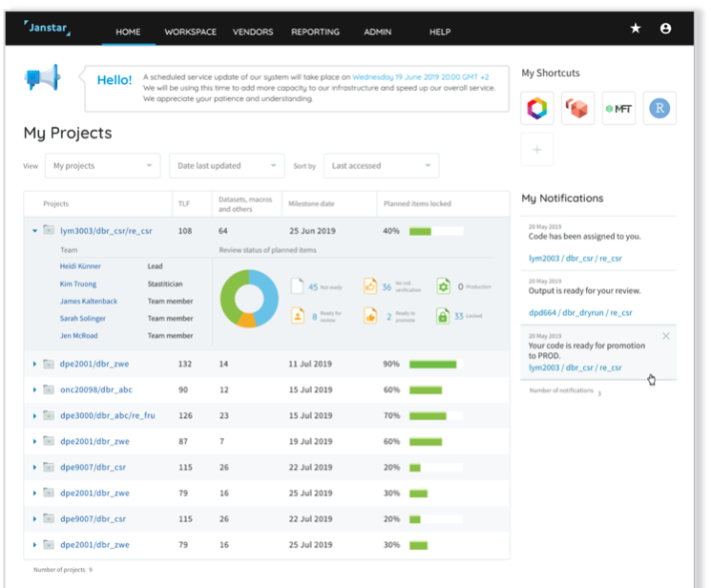Open the dpe3000/dbr_abc/re_fru project link
Screen dimensions: 711x588
(108, 415)
